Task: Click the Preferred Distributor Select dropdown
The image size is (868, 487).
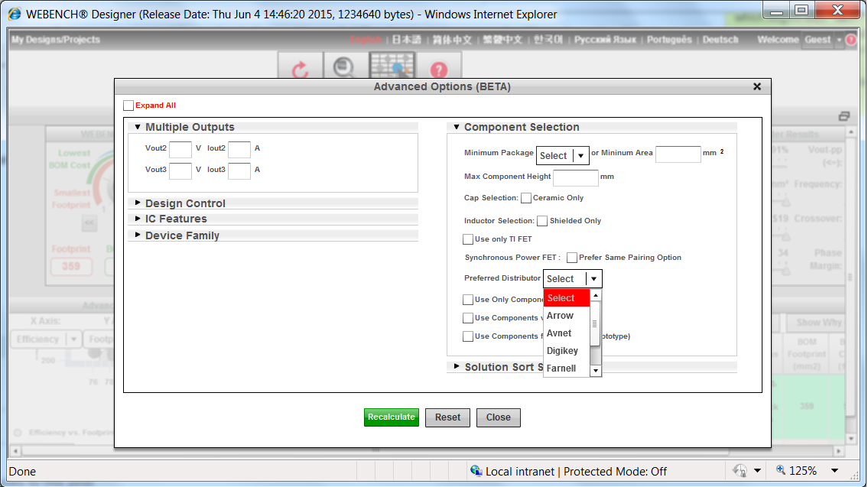Action: click(572, 279)
